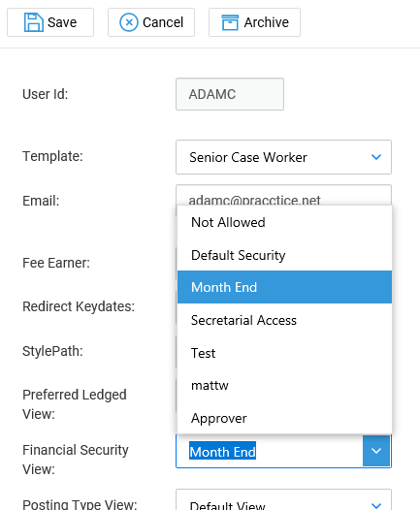
Task: Click the Archive button label
Action: [267, 22]
